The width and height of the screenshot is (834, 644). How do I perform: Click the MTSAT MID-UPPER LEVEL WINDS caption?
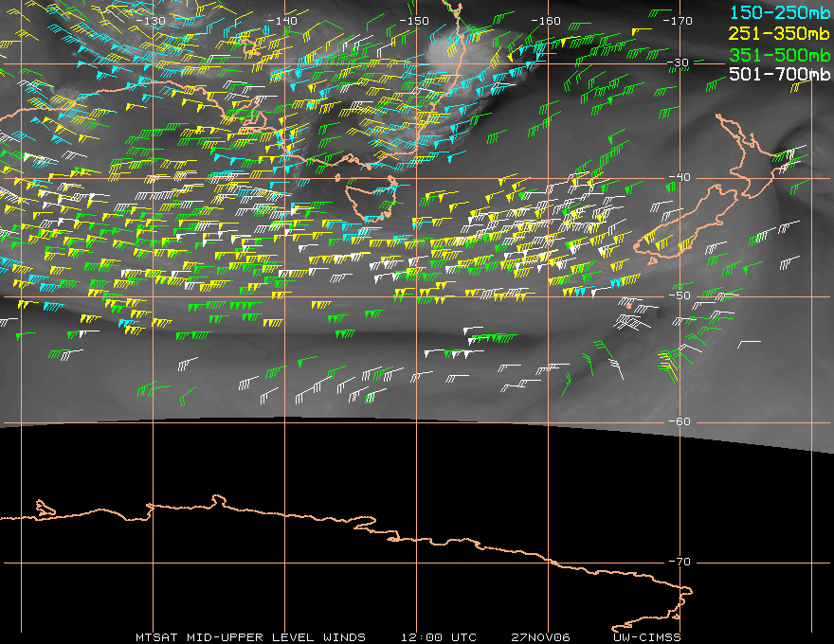[250, 637]
